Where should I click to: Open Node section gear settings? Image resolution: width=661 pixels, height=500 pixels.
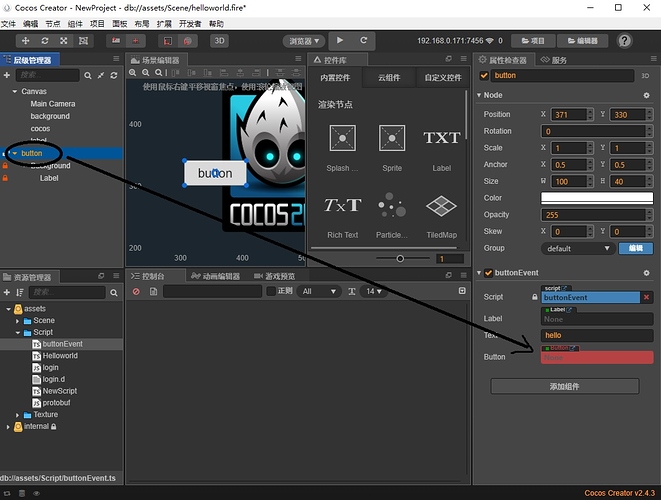coord(646,96)
